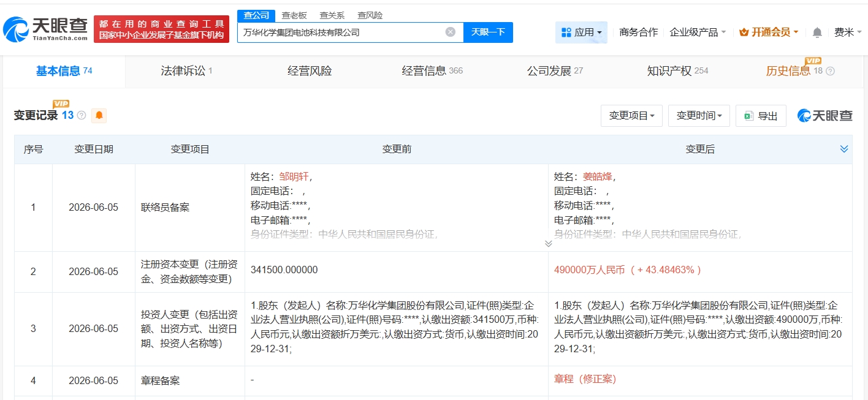Clear the search box text
The width and height of the screenshot is (868, 400).
coord(451,32)
